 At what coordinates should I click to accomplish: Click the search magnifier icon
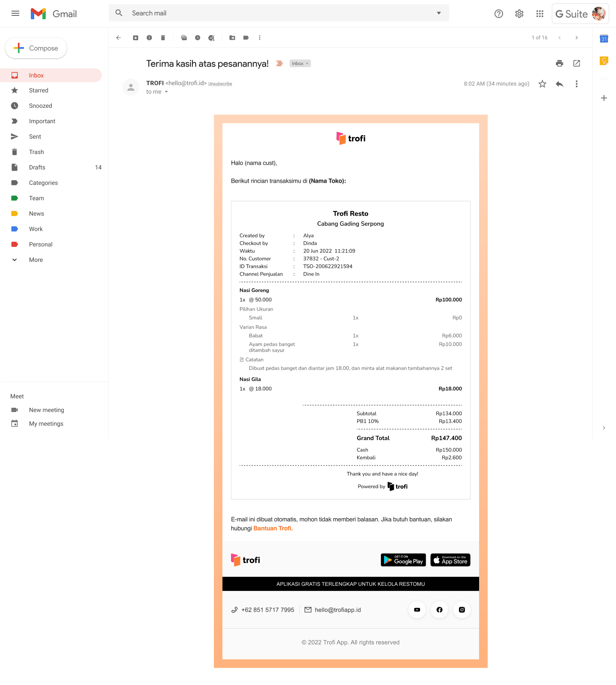pos(119,13)
